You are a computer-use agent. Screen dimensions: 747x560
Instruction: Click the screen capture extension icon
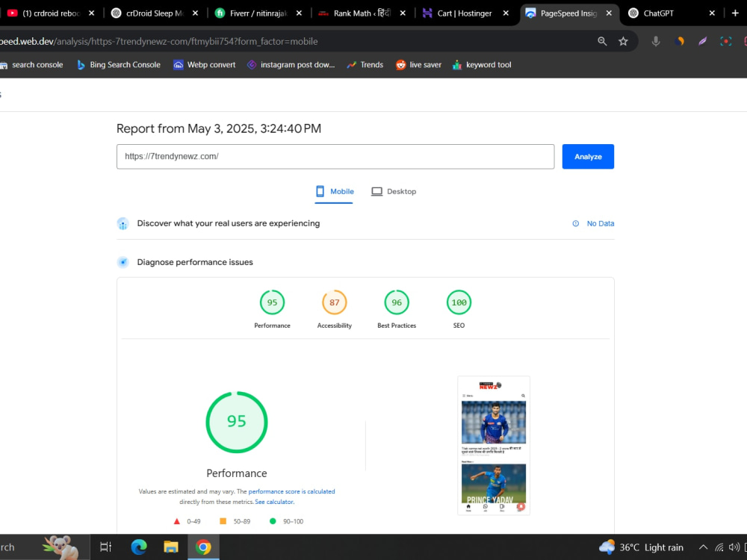tap(725, 41)
